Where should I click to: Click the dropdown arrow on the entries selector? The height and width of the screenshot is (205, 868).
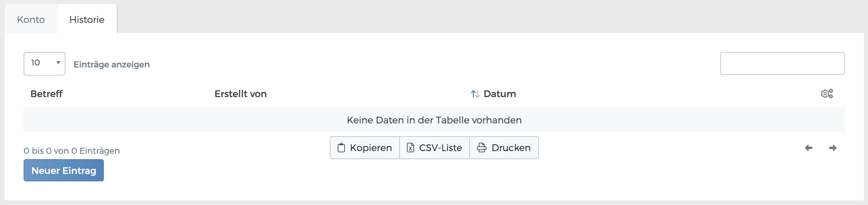(58, 63)
